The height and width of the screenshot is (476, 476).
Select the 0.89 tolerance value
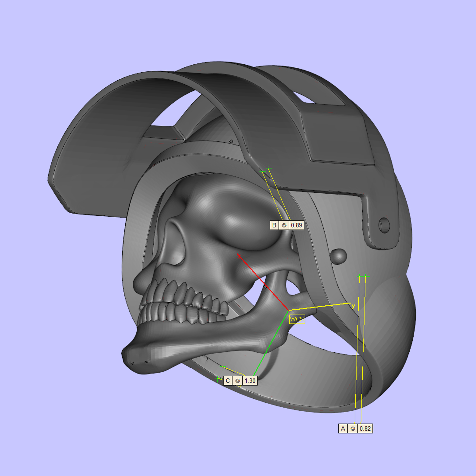[296, 225]
